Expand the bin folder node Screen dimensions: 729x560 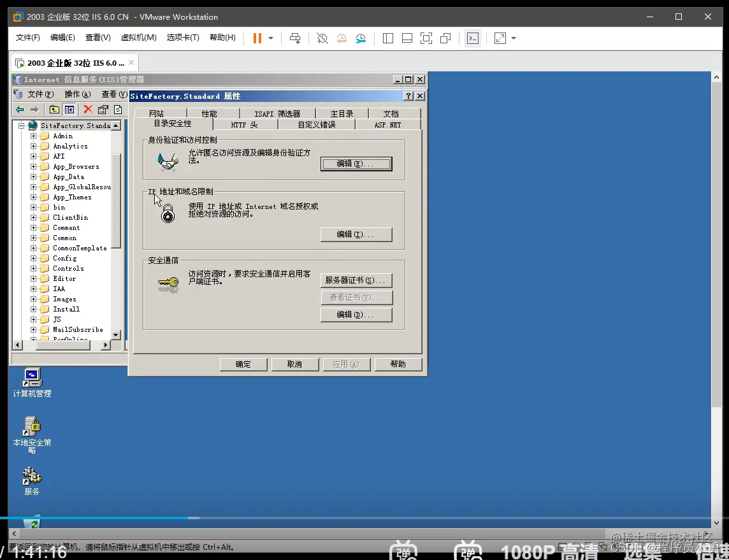tap(33, 207)
